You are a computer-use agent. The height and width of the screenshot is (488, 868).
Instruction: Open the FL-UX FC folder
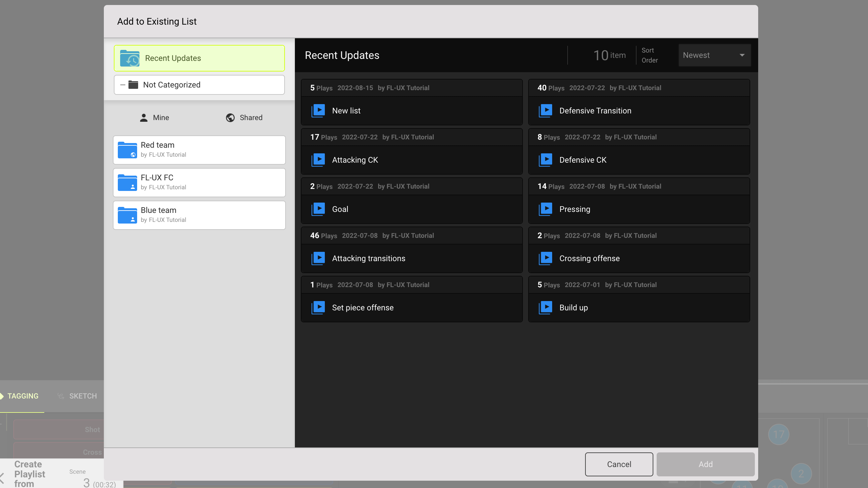(x=199, y=183)
